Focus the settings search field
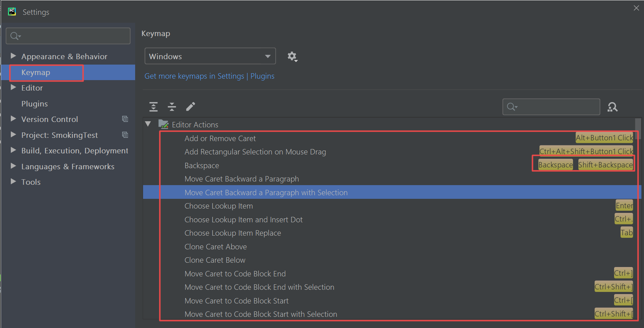The image size is (644, 328). pos(68,36)
